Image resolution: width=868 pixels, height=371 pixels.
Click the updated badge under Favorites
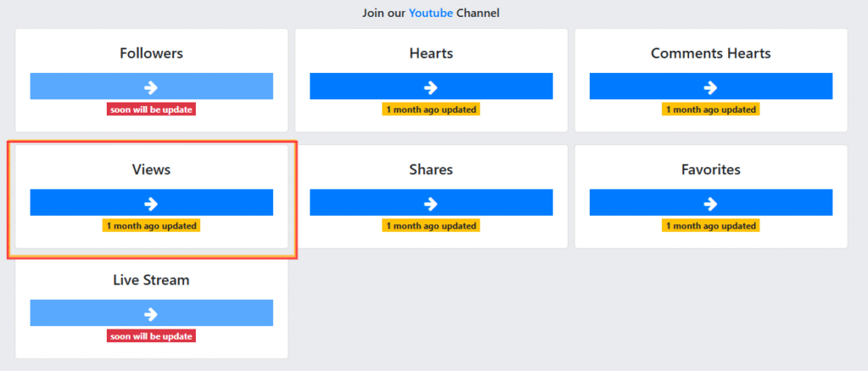710,226
